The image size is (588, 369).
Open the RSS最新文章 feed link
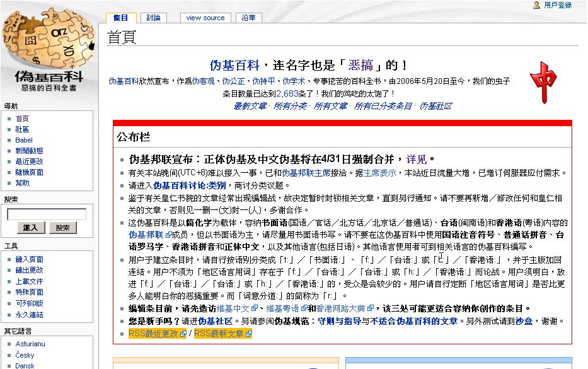click(219, 334)
